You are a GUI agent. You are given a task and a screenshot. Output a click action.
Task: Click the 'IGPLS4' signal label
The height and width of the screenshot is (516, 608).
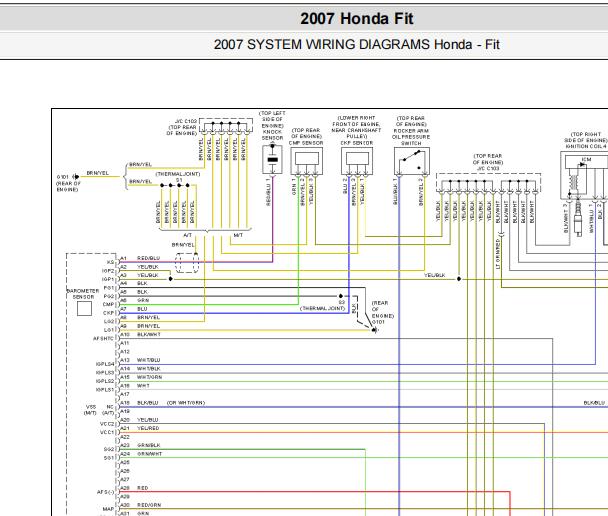point(105,364)
